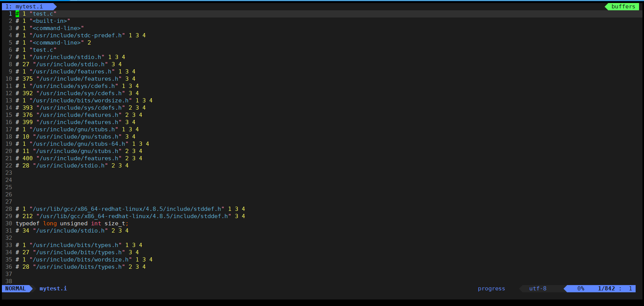Click the number 399 on line 16
This screenshot has height=306, width=644.
pyautogui.click(x=27, y=122)
